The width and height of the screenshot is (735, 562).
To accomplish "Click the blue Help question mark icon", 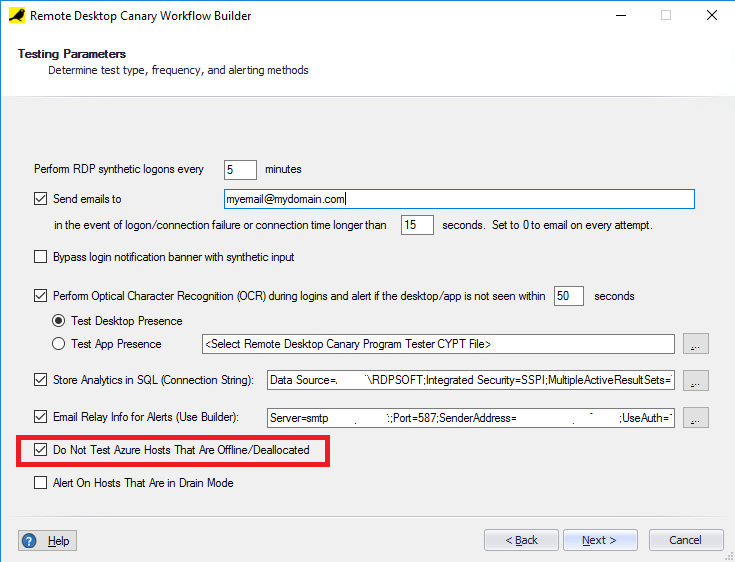I will click(x=29, y=541).
